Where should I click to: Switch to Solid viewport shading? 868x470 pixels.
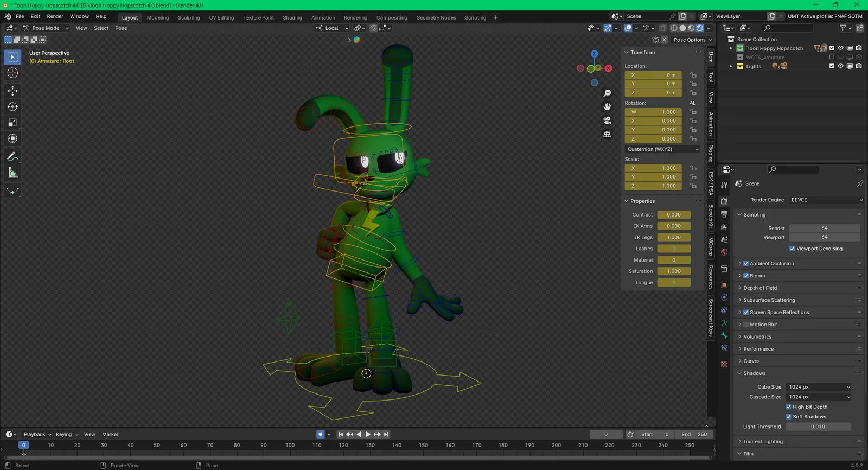click(x=682, y=28)
